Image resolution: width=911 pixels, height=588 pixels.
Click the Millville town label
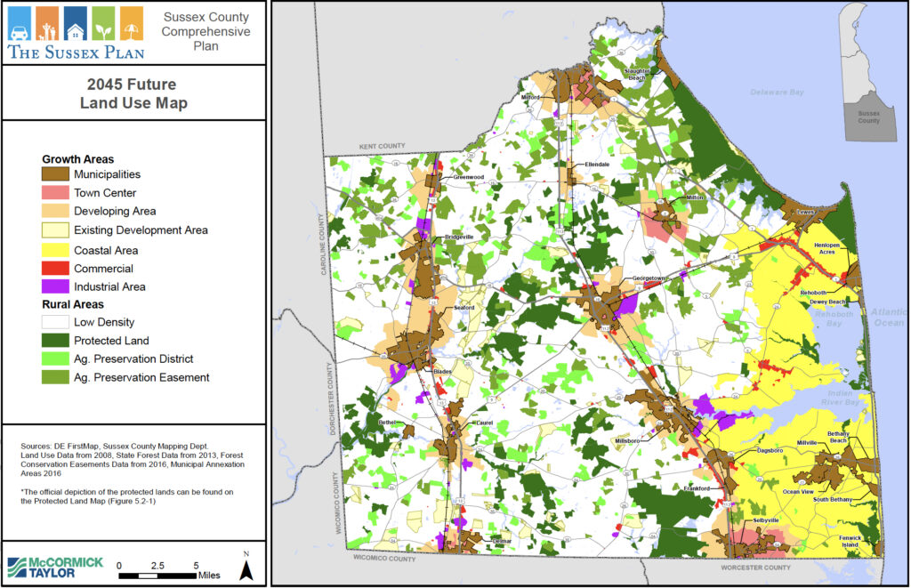[x=807, y=443]
